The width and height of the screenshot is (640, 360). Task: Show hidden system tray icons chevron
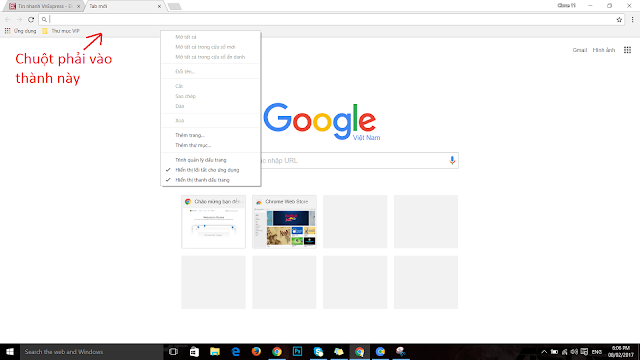point(544,352)
